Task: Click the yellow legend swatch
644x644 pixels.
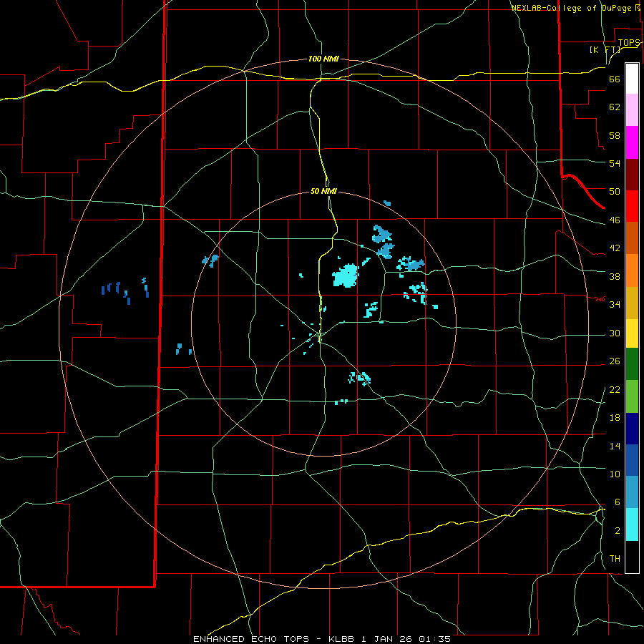Action: click(x=632, y=333)
